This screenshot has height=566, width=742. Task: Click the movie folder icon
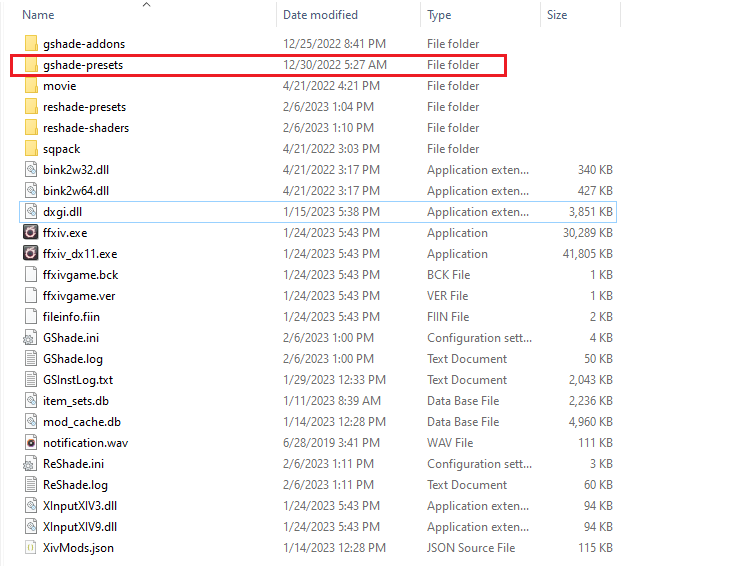tap(31, 86)
